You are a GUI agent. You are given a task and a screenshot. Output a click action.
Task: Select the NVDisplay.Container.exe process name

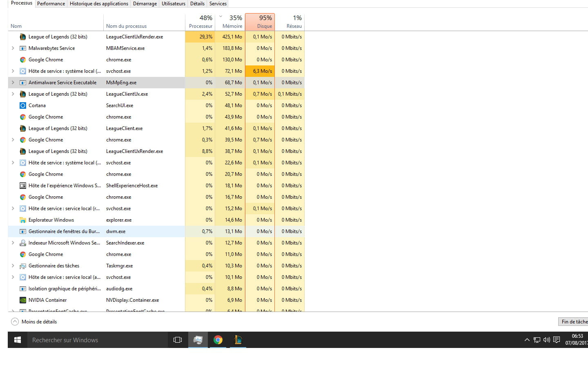point(132,300)
